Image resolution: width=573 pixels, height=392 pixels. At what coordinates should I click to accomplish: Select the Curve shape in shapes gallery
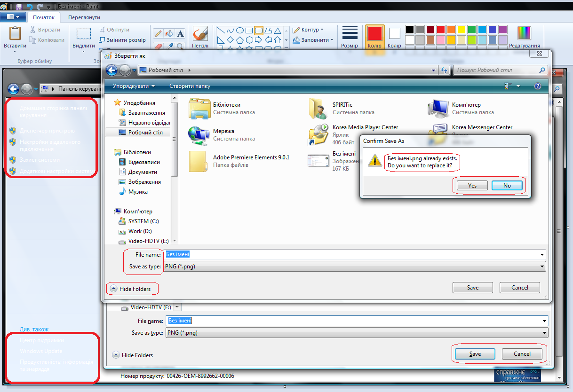(x=230, y=31)
